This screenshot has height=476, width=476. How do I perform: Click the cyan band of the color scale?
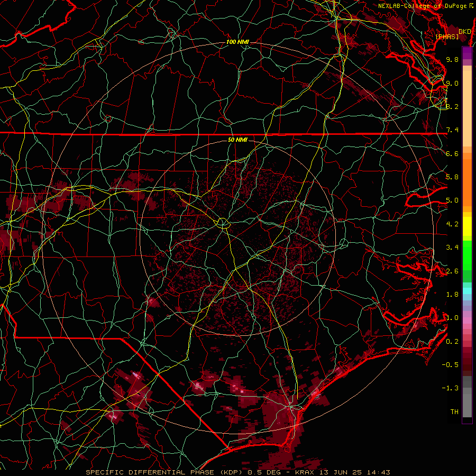coord(467,291)
